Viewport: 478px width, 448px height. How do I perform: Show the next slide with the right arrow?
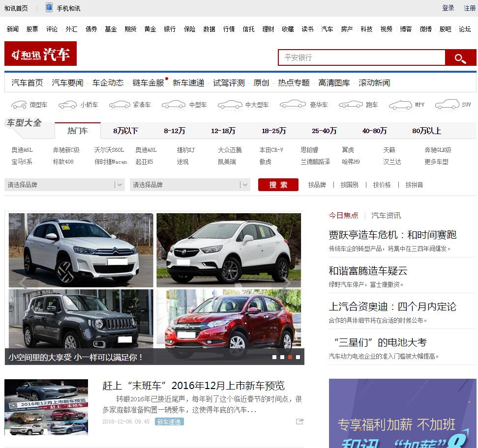click(x=286, y=282)
